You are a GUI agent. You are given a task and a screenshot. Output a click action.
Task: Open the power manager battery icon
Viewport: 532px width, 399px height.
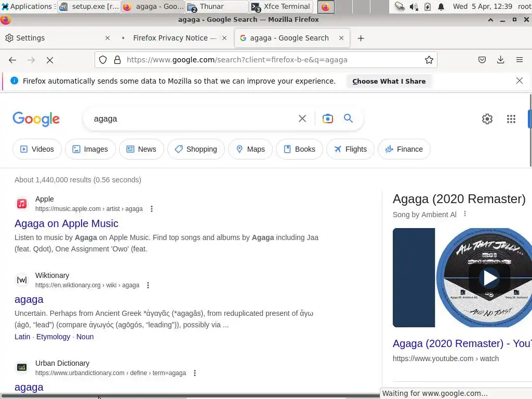(x=428, y=7)
